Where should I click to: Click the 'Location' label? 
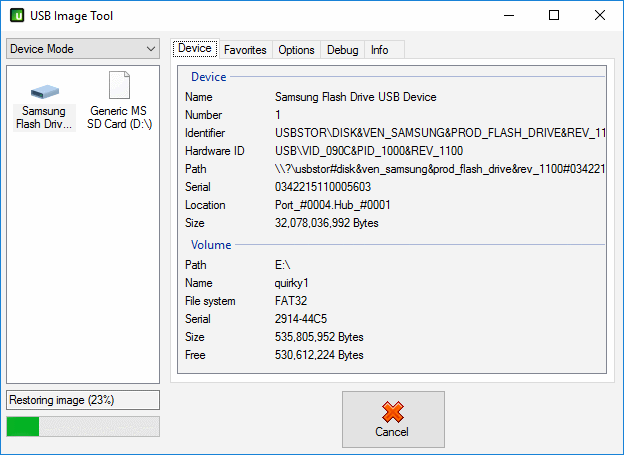click(x=205, y=205)
